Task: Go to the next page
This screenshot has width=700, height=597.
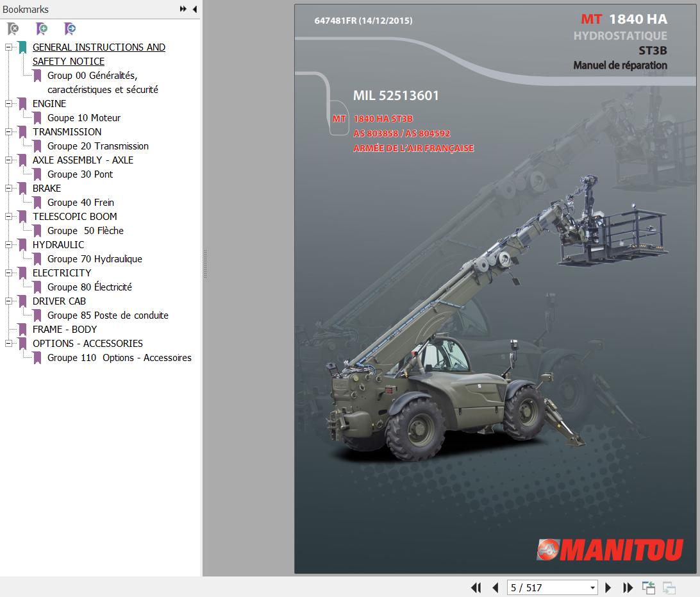Action: click(608, 587)
